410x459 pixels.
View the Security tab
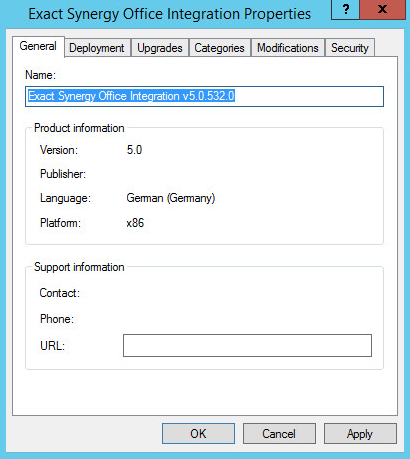point(350,48)
